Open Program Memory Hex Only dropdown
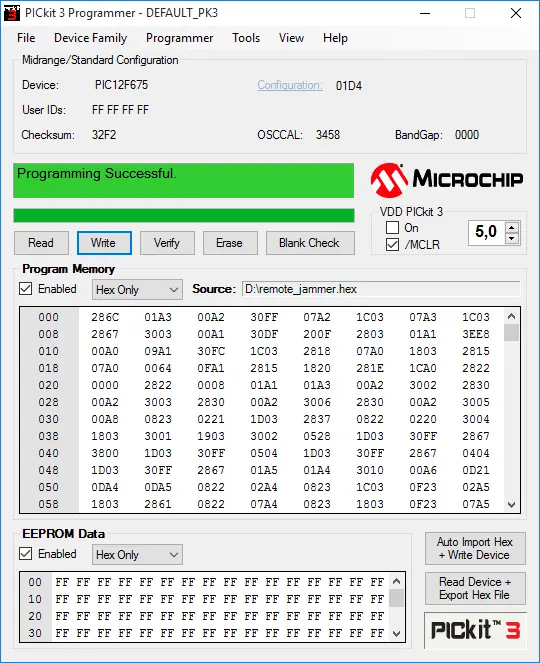The width and height of the screenshot is (540, 663). [137, 290]
